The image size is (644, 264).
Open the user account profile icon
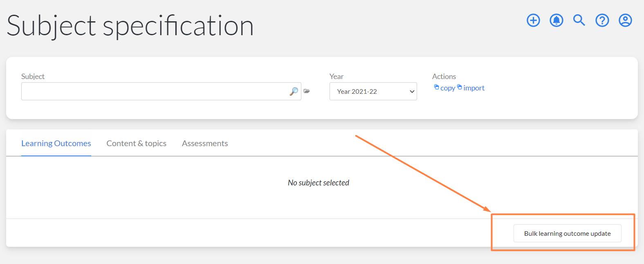[625, 20]
